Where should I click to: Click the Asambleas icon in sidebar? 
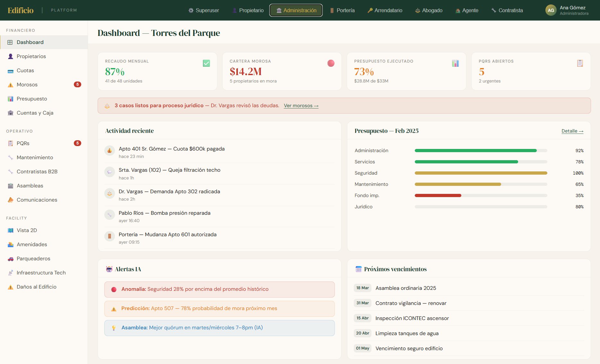click(10, 186)
